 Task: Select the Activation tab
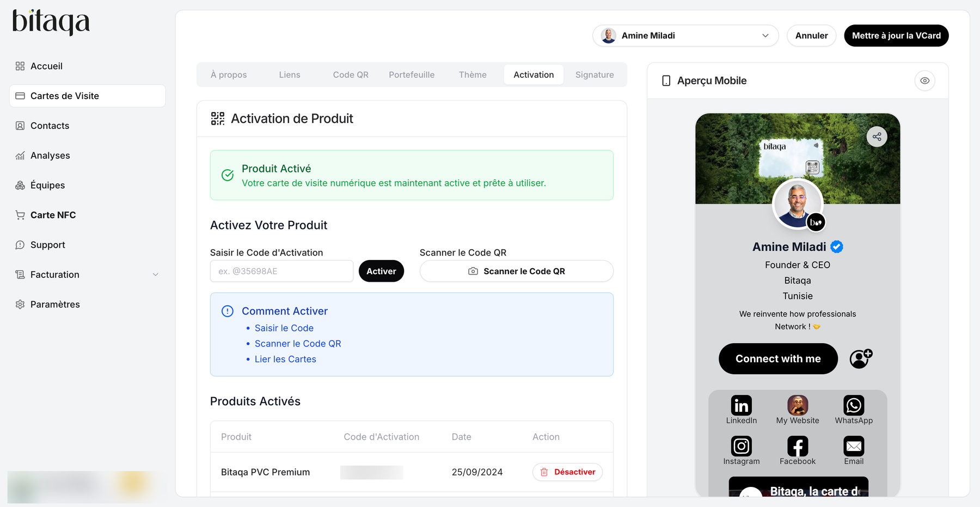534,75
